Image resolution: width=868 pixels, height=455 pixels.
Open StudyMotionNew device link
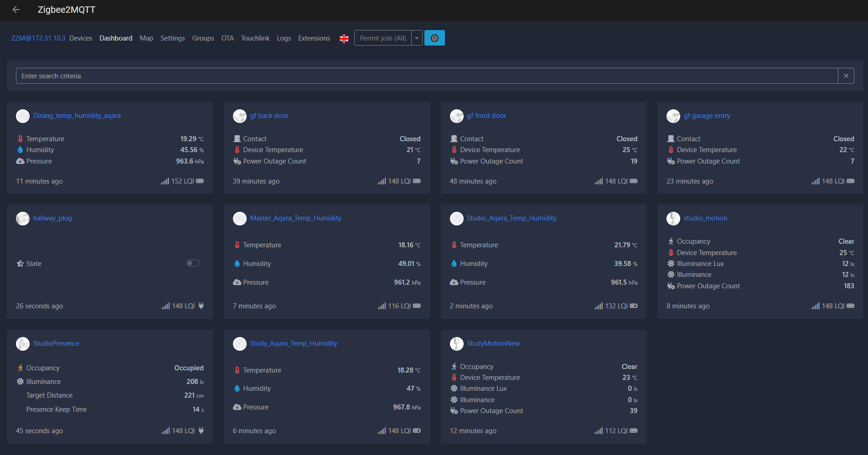click(x=493, y=343)
